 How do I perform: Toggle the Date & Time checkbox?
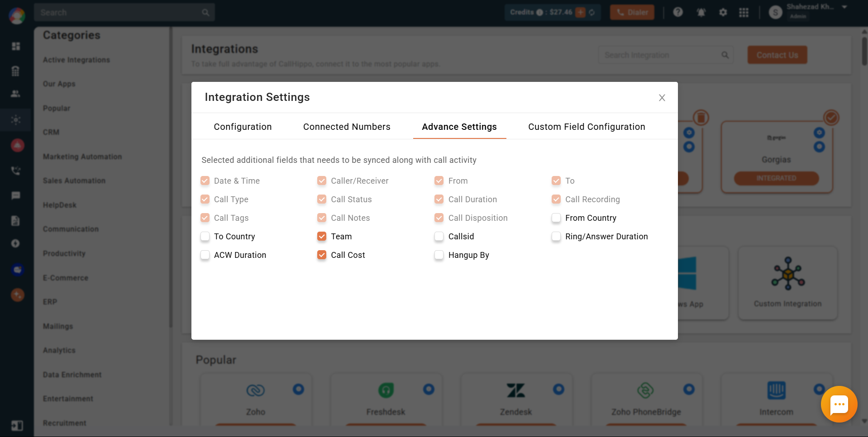coord(205,181)
